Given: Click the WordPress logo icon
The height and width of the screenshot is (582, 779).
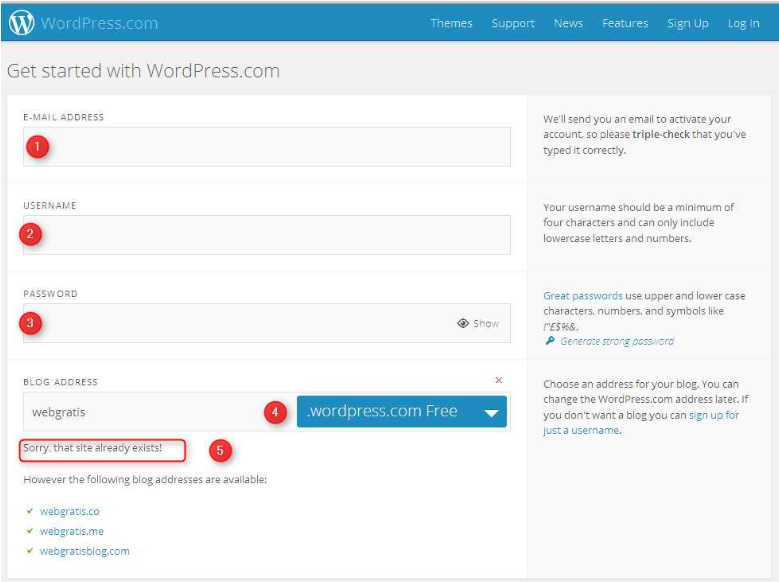Looking at the screenshot, I should [x=21, y=23].
